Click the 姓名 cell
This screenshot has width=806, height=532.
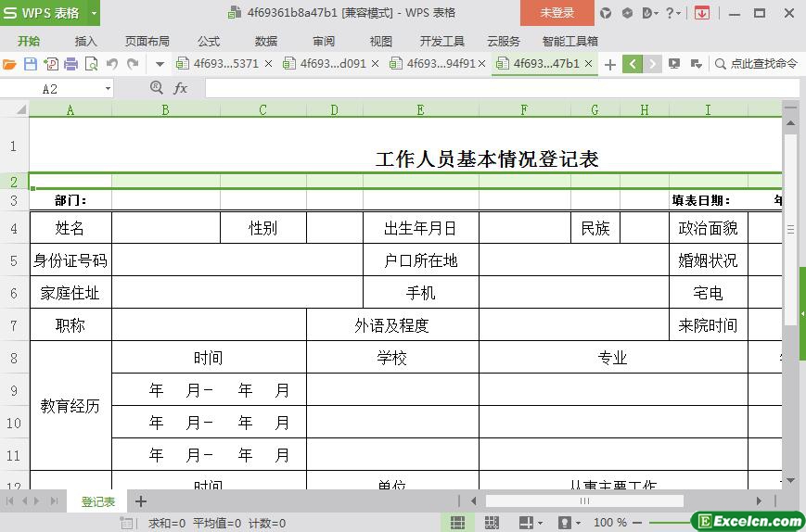70,227
